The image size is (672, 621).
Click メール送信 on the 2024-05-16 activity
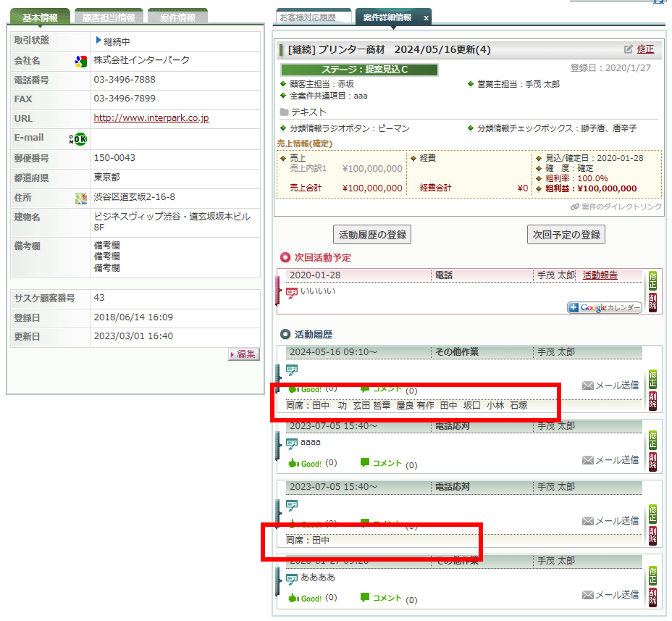(610, 385)
